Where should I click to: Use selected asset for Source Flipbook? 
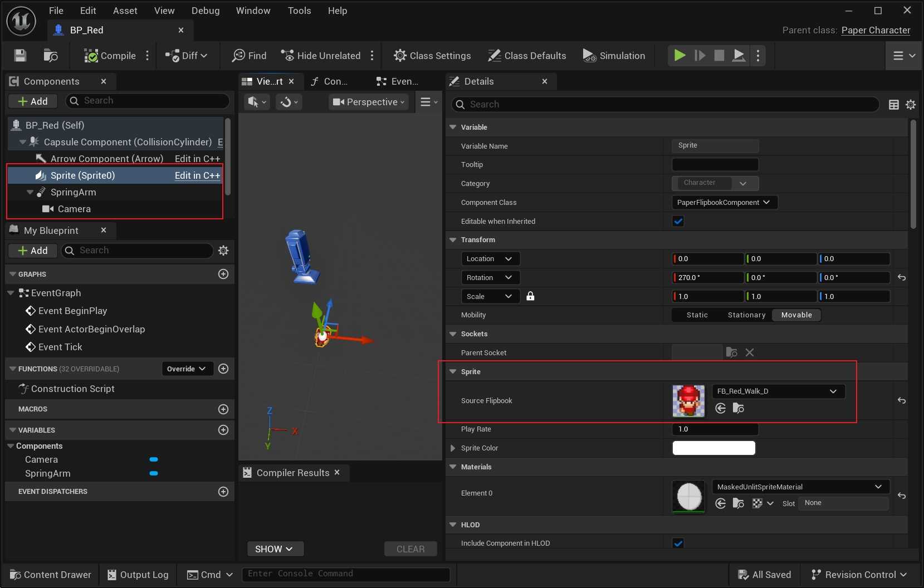tap(720, 409)
